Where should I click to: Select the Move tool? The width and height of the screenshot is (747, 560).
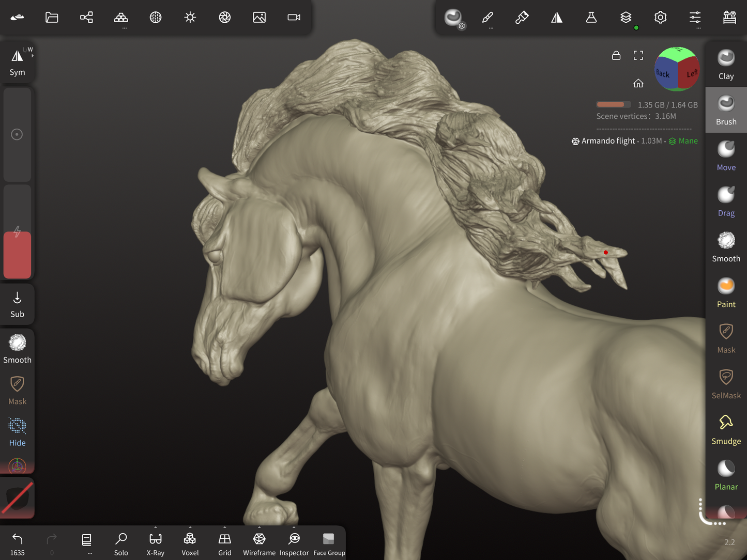(726, 155)
